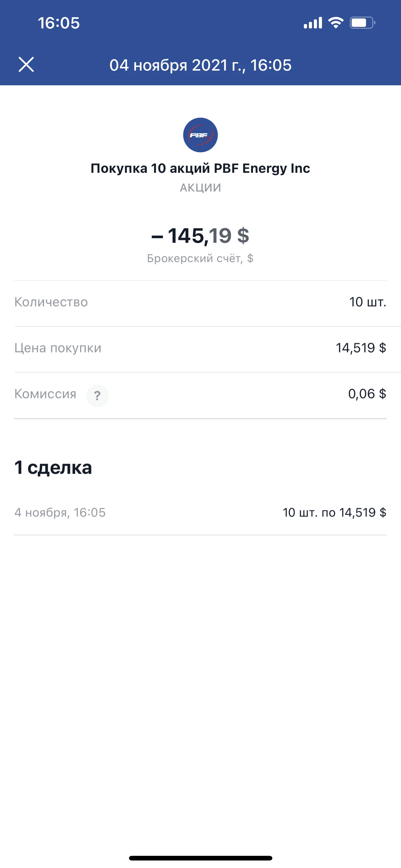Viewport: 401px width, 868px height.
Task: Select the Цена покупки row
Action: pos(200,348)
